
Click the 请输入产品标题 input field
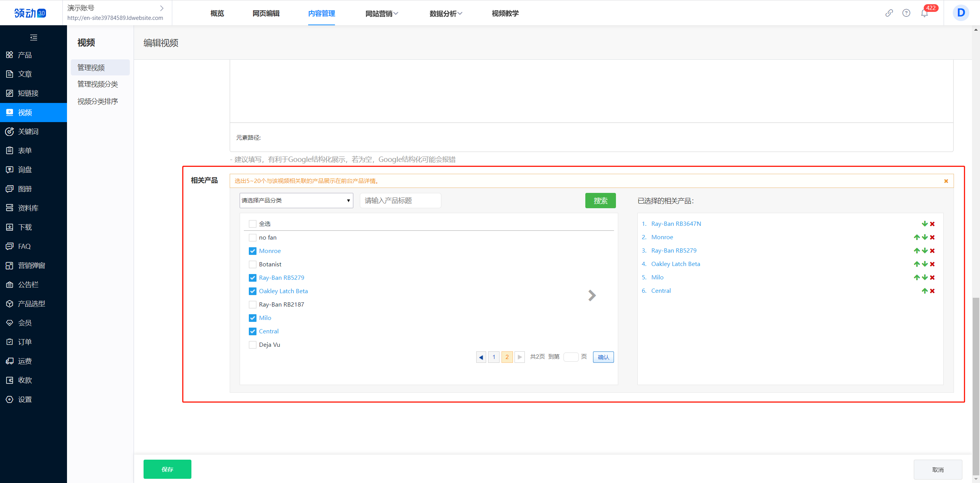point(400,201)
